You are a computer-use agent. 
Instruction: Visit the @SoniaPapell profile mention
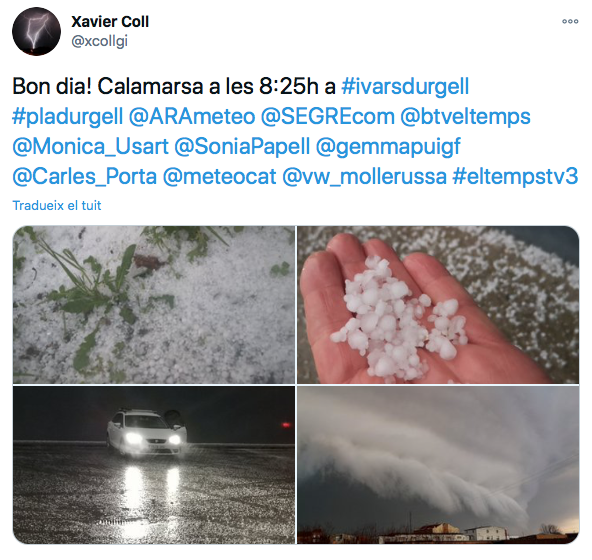[242, 147]
